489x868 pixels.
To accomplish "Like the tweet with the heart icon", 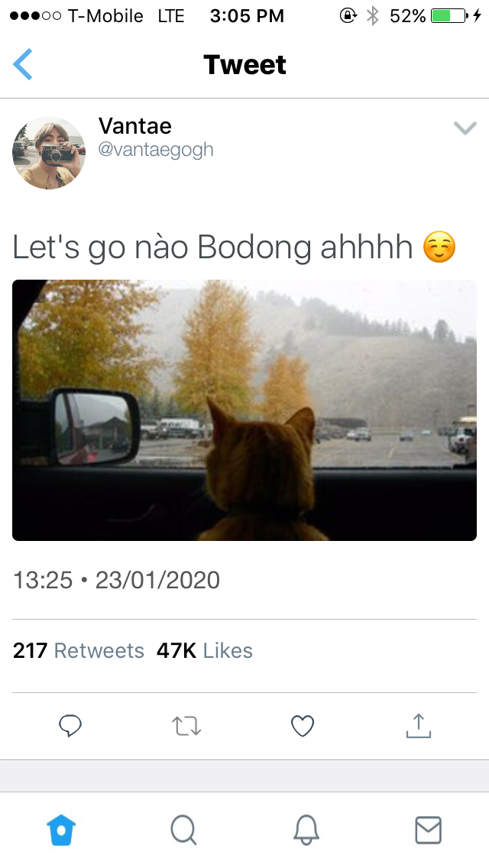I will [x=303, y=726].
